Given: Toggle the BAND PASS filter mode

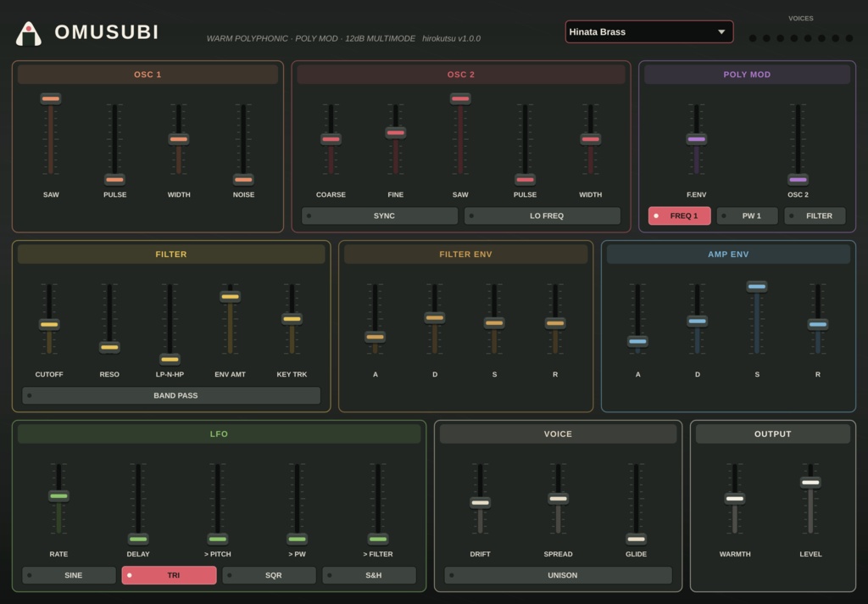Looking at the screenshot, I should point(171,395).
